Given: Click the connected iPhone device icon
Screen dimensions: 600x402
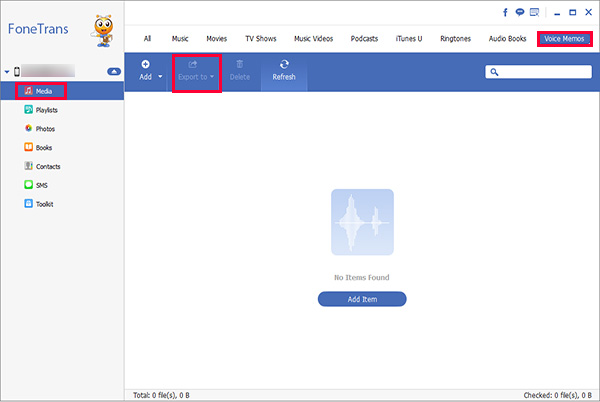Looking at the screenshot, I should [17, 71].
